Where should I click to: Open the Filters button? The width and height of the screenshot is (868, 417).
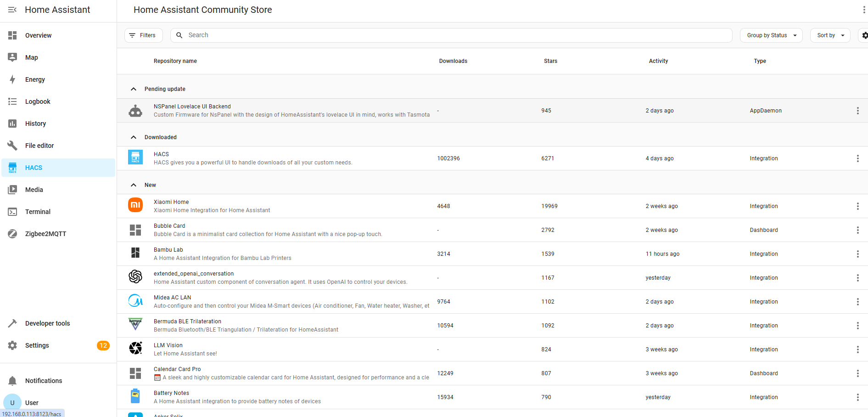point(143,35)
